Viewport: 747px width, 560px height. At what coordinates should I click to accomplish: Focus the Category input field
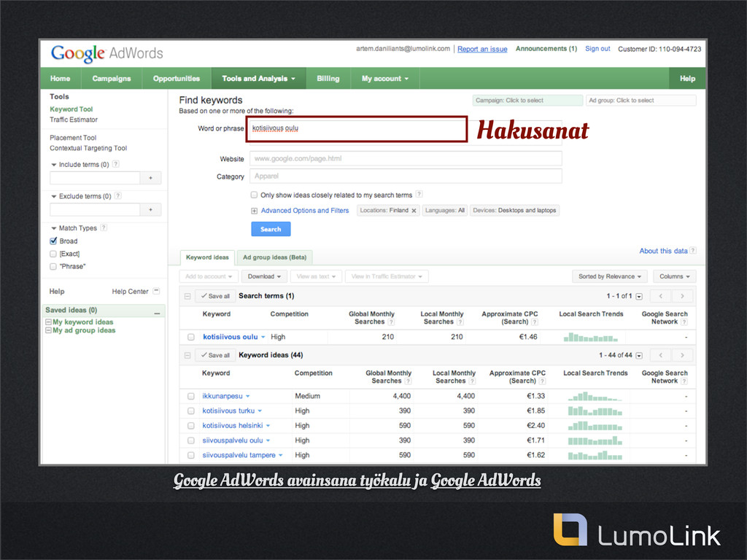coord(406,176)
